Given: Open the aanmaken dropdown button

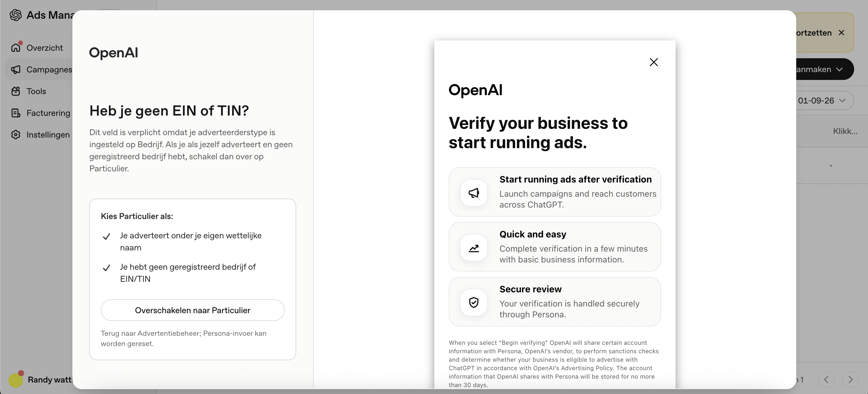Looking at the screenshot, I should (825, 69).
